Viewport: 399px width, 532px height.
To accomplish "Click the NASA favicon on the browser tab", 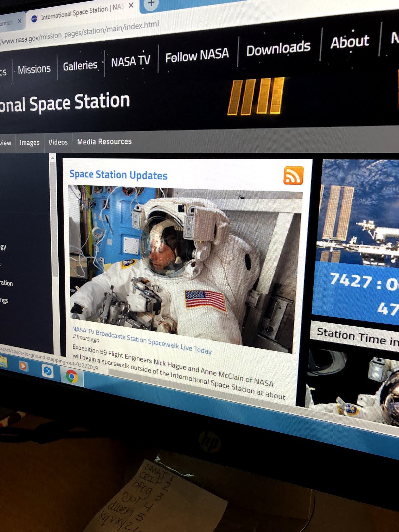I will pos(34,19).
